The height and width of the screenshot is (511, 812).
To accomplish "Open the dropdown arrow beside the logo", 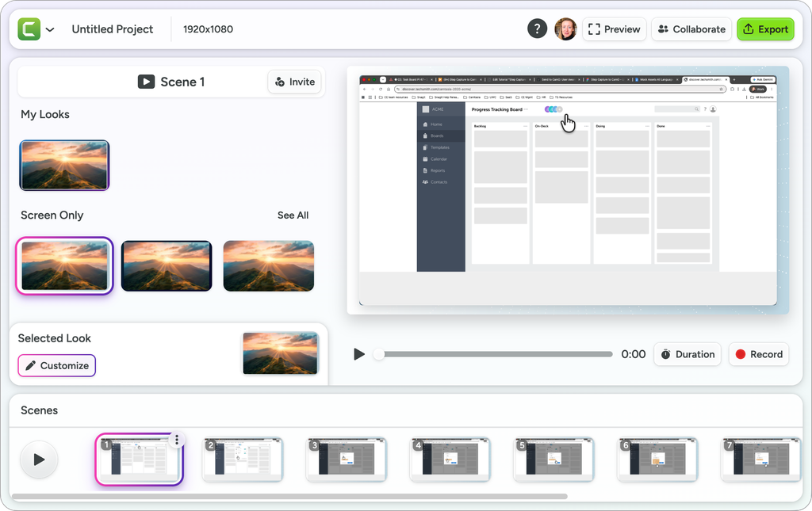I will (50, 29).
